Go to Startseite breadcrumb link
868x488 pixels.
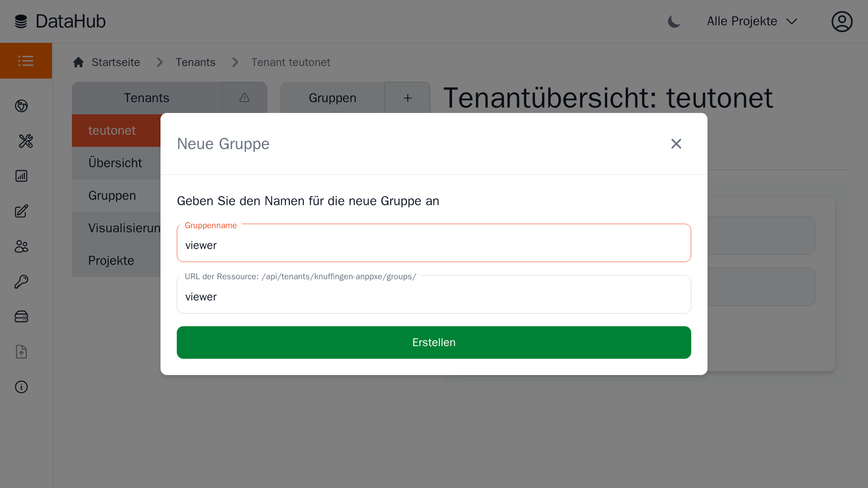point(115,62)
